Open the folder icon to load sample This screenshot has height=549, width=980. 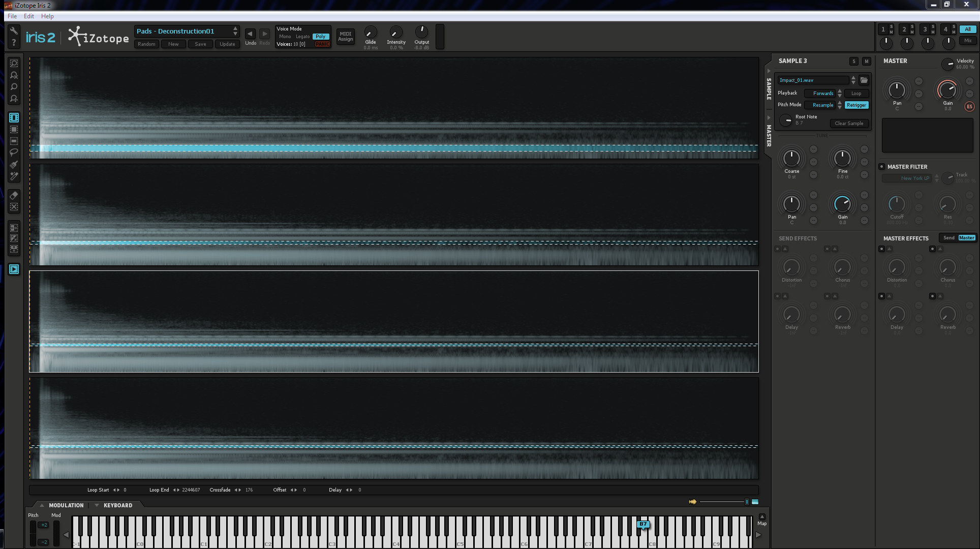[x=864, y=80]
